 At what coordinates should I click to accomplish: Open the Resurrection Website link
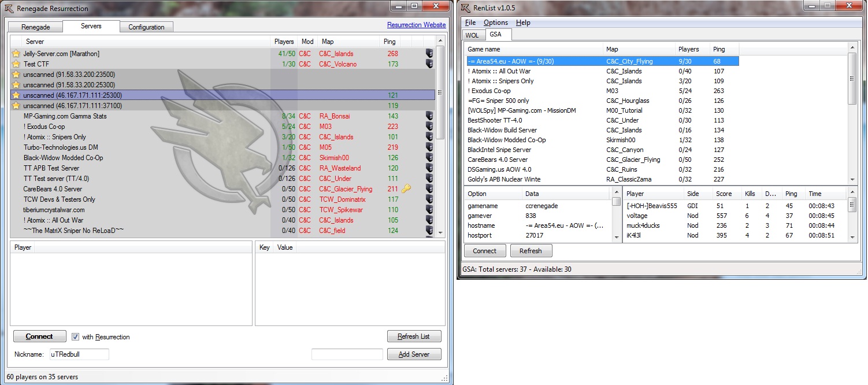(x=416, y=25)
